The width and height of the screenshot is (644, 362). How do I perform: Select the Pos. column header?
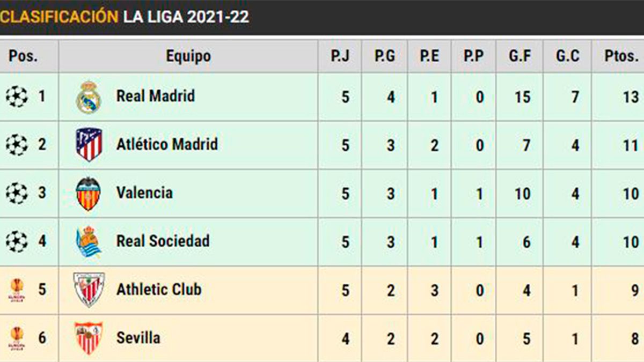coord(23,56)
